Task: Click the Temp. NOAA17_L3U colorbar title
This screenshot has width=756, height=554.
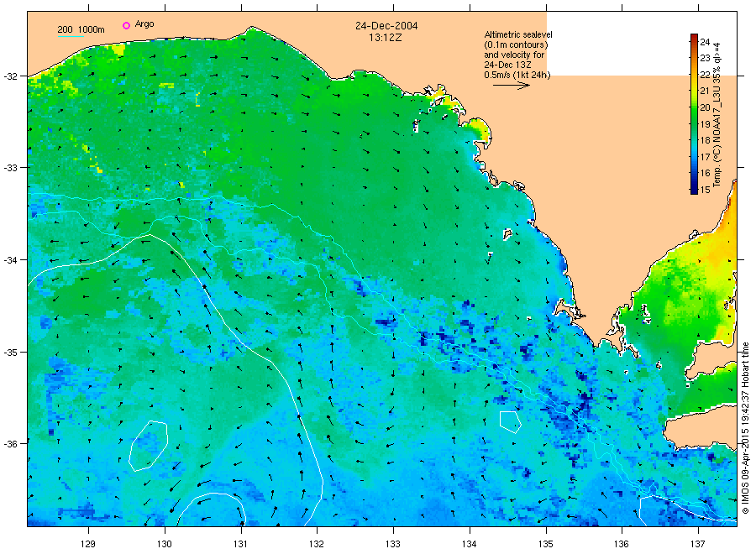Action: pos(717,115)
